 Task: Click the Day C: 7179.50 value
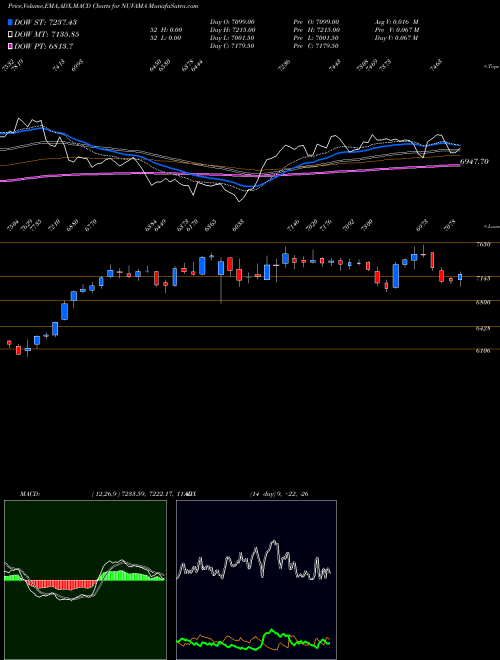231,46
